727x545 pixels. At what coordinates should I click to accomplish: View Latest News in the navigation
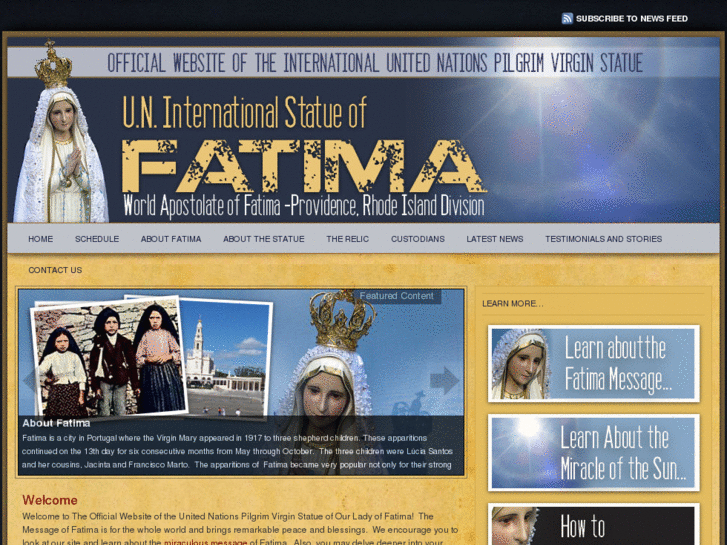(x=495, y=239)
